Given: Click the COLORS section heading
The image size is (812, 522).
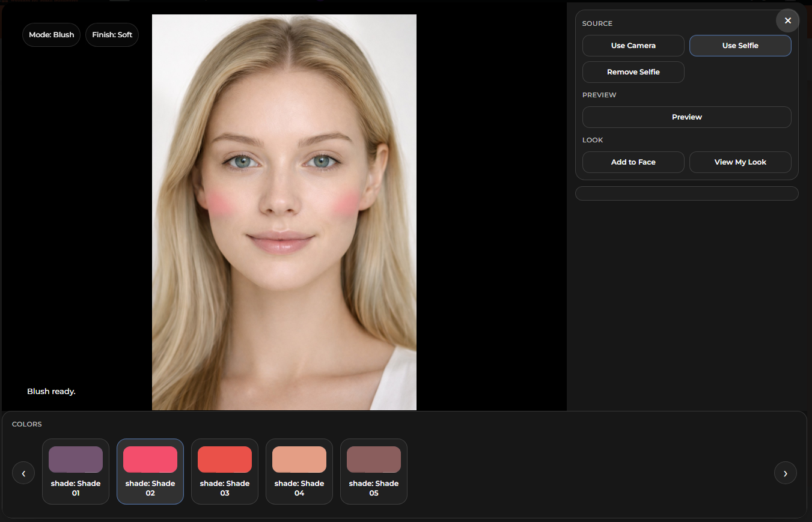Looking at the screenshot, I should pos(27,424).
